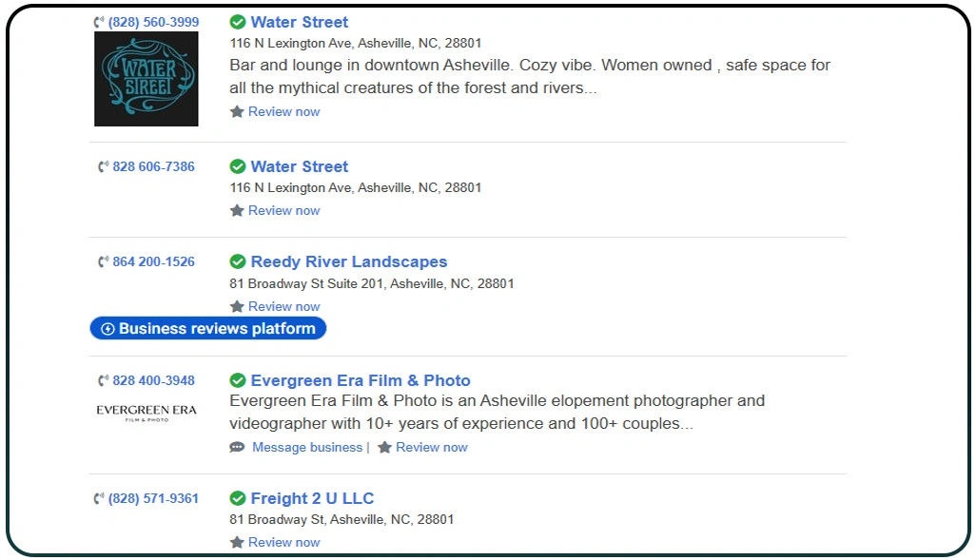
Task: Click phone icon beside (828) 560-3999
Action: pyautogui.click(x=99, y=23)
